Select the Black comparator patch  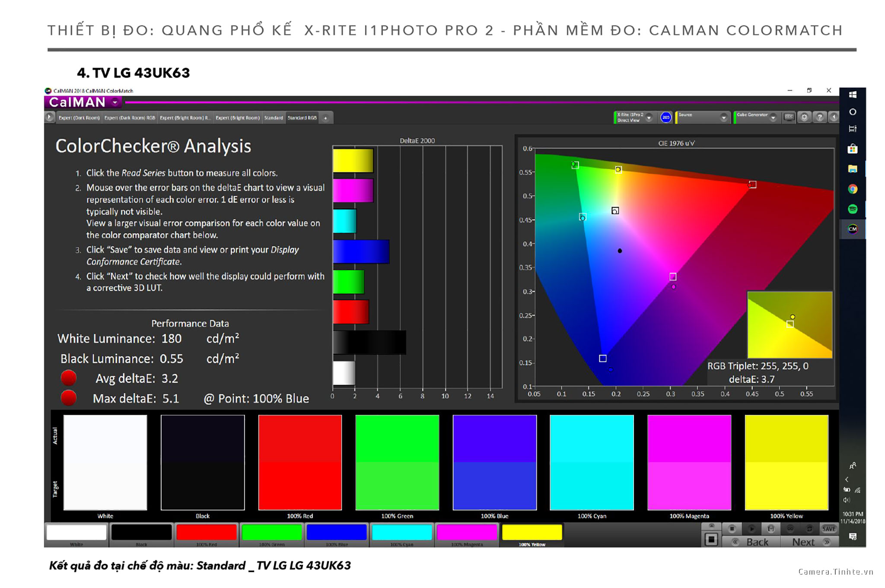click(x=203, y=462)
